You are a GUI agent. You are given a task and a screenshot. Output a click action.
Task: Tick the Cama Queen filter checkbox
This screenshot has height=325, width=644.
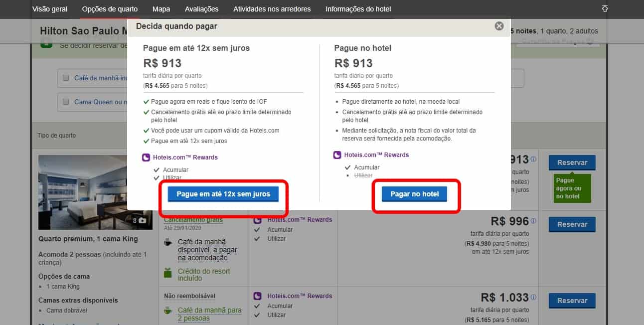[x=66, y=102]
